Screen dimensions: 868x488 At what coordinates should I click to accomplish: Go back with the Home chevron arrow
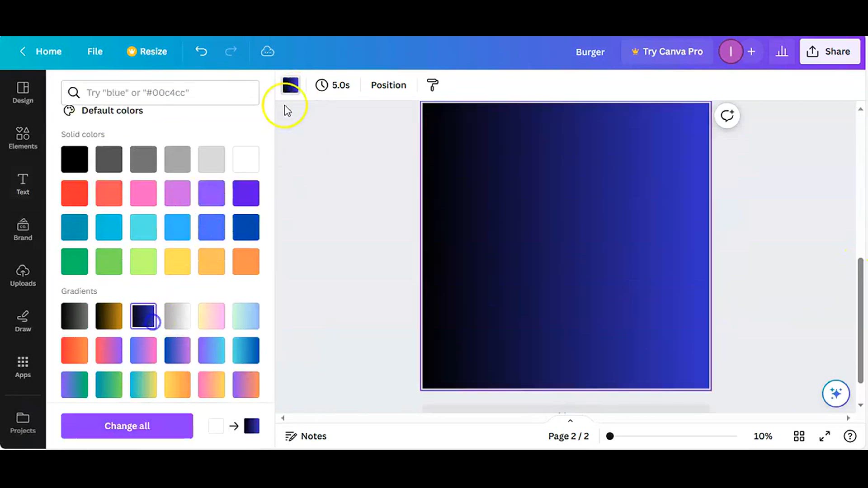23,52
